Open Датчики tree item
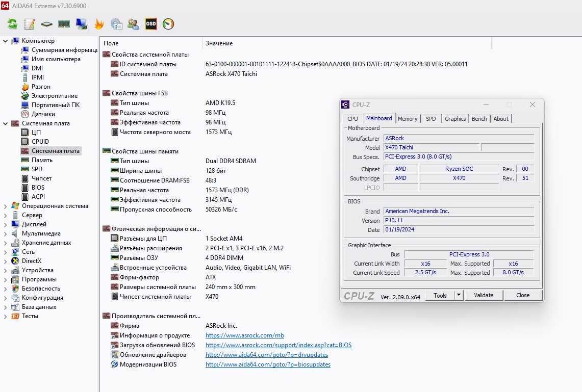 point(43,114)
